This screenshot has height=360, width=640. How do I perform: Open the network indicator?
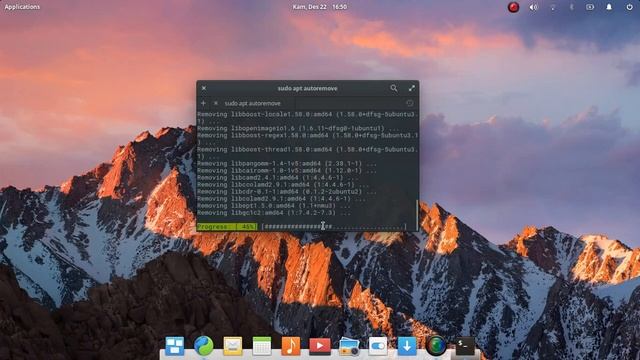coord(553,7)
